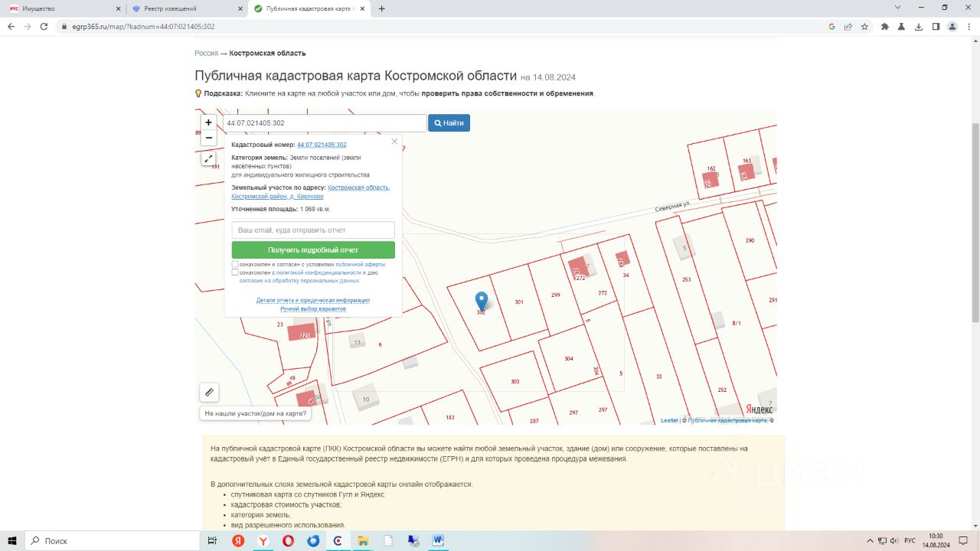
Task: Toggle fullscreen map view icon
Action: [208, 158]
